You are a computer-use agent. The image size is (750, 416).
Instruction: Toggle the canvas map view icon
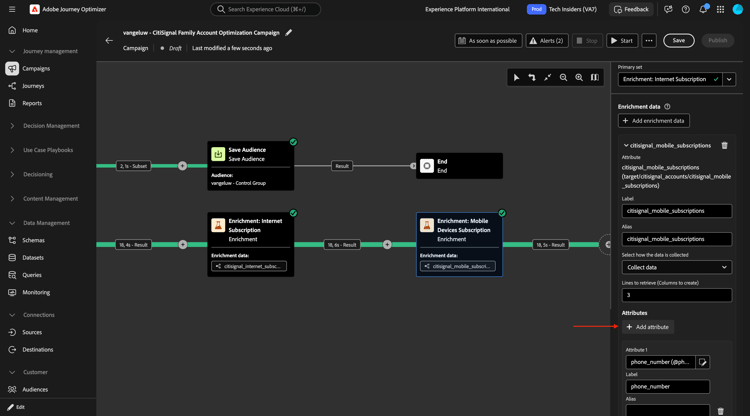click(595, 77)
